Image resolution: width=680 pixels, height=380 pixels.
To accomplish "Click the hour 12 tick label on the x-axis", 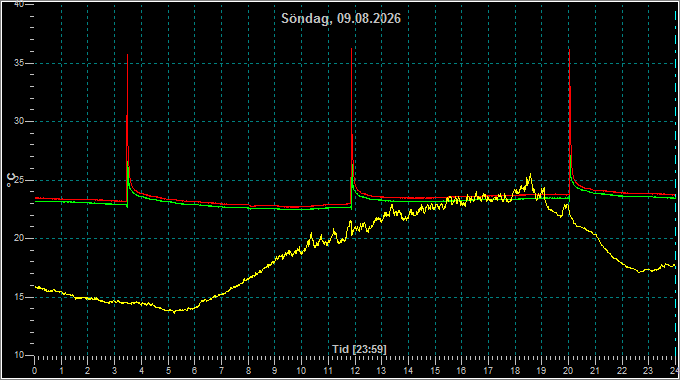I will (355, 371).
